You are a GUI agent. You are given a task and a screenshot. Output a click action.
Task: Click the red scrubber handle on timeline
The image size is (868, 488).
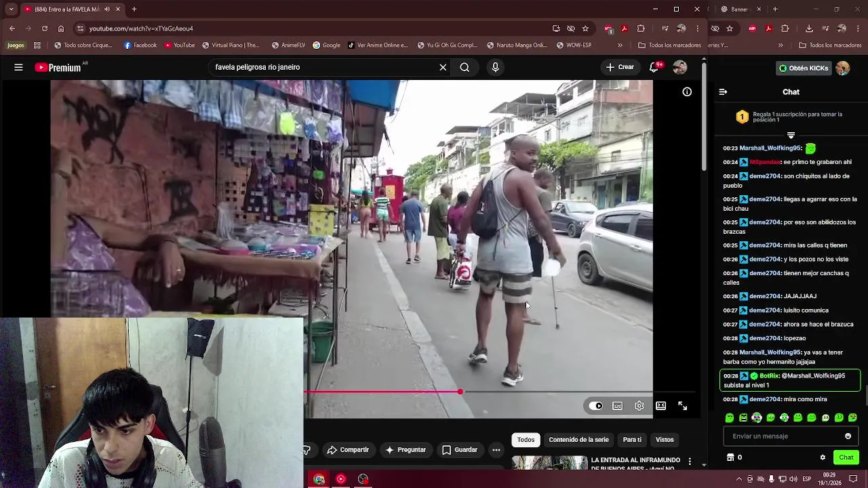460,392
